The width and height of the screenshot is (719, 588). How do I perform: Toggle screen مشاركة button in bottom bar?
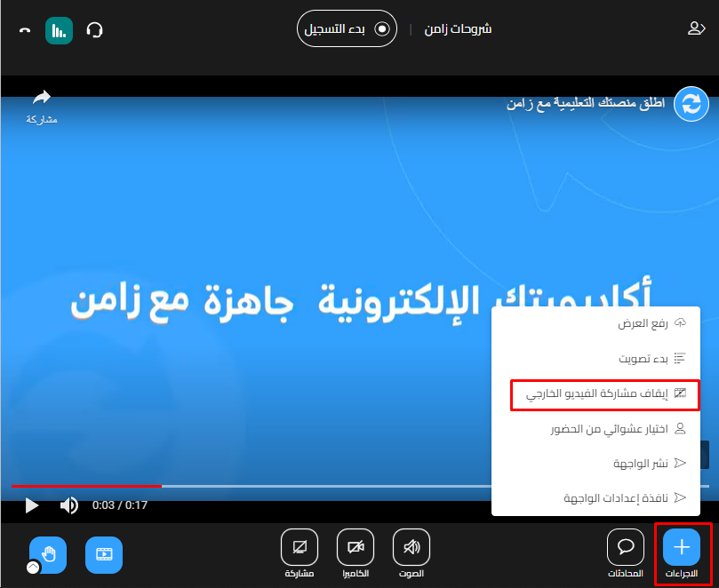300,547
